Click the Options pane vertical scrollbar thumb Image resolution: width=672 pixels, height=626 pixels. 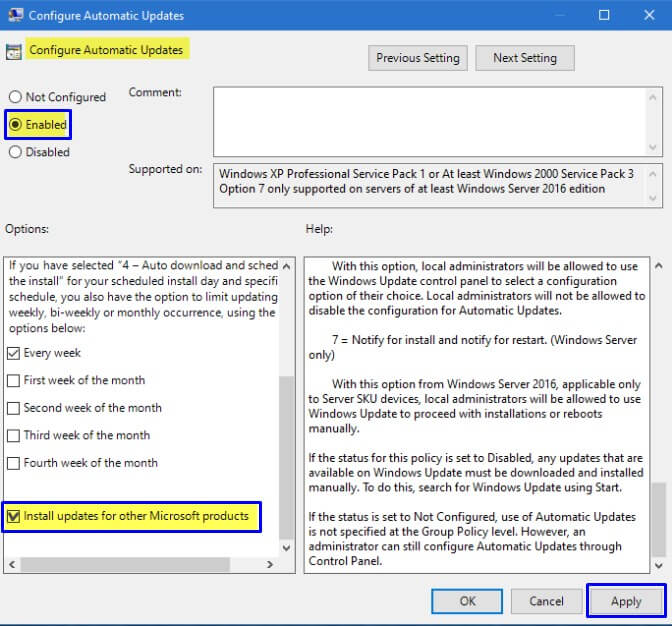point(287,457)
